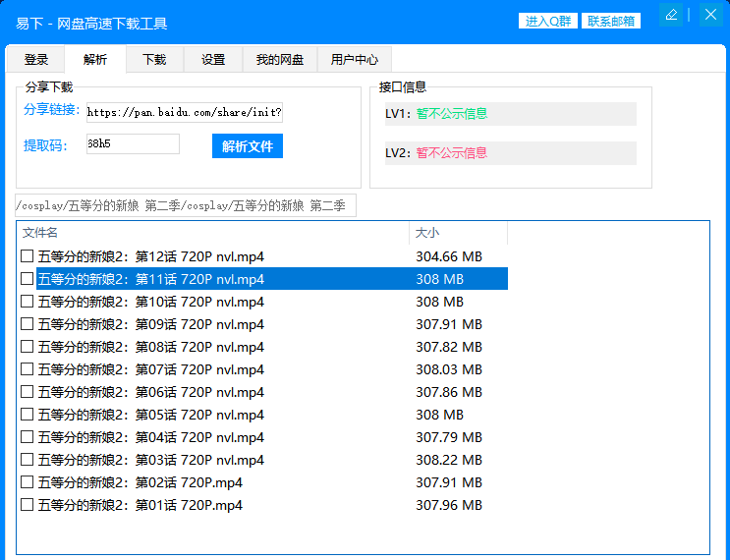Select file name 第02话 720P.mp4

tap(140, 482)
